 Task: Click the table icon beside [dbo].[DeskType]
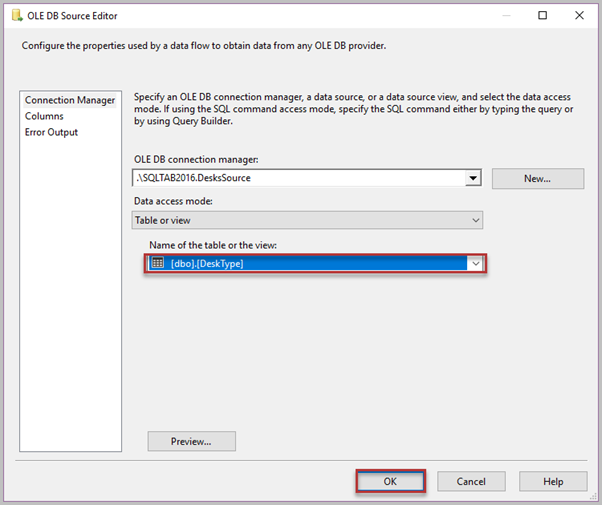pos(158,263)
